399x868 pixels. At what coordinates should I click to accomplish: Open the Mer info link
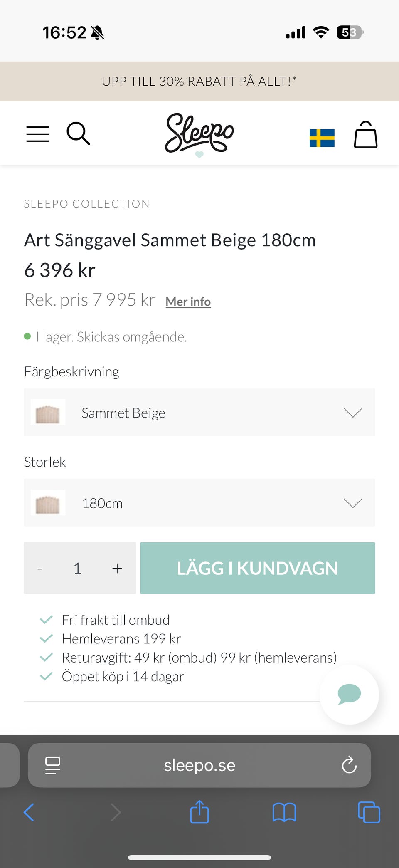[188, 302]
